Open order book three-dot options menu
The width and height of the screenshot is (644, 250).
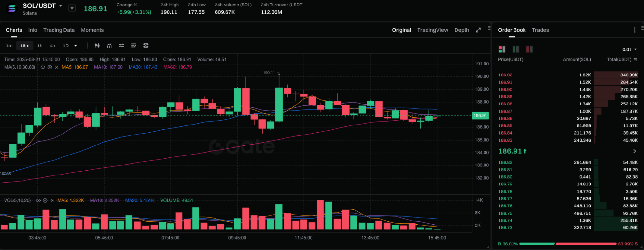[635, 30]
